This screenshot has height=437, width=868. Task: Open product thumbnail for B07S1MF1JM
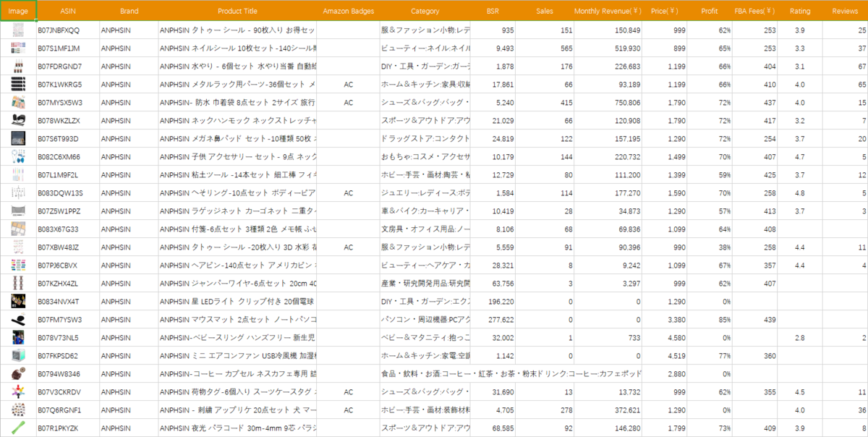click(18, 48)
